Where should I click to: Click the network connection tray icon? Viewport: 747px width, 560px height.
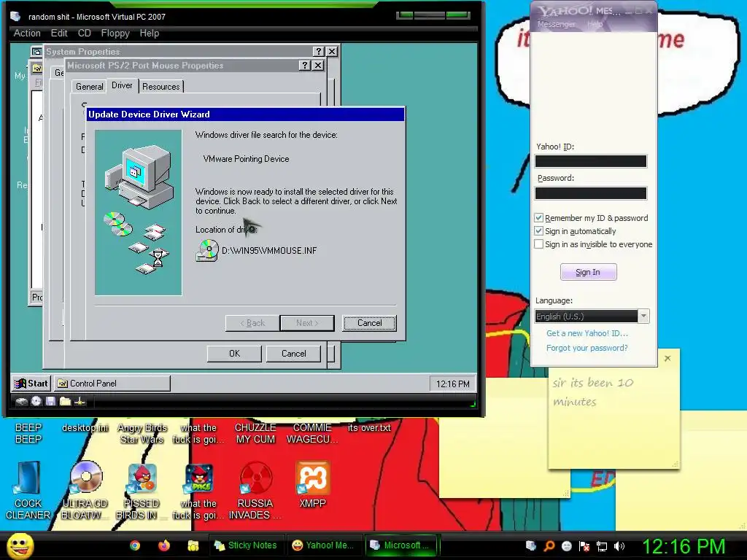pyautogui.click(x=602, y=545)
